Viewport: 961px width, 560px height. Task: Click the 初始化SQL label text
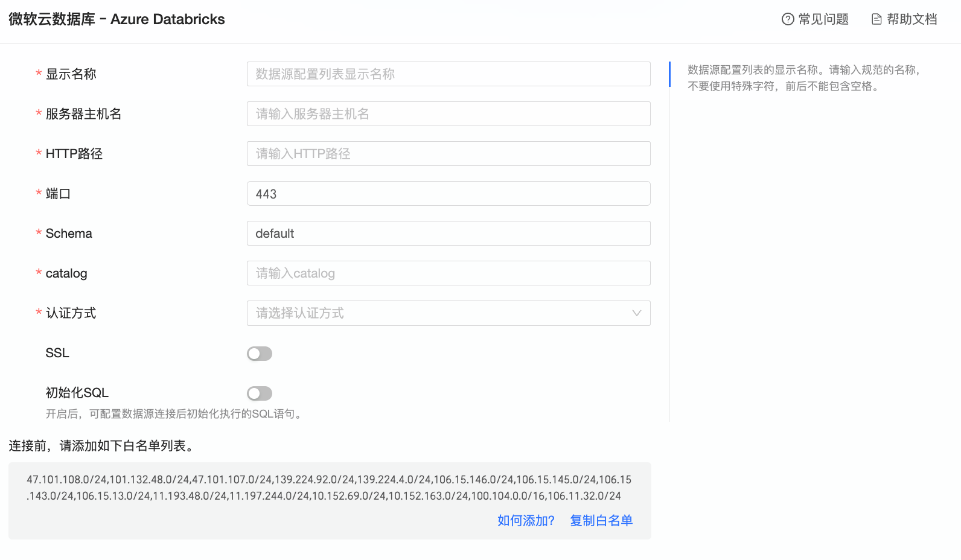click(x=77, y=393)
